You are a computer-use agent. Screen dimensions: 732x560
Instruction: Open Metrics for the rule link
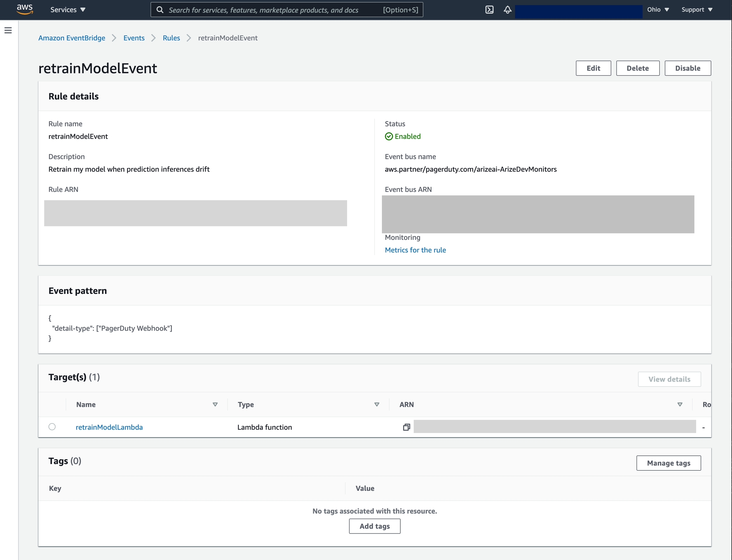tap(415, 250)
